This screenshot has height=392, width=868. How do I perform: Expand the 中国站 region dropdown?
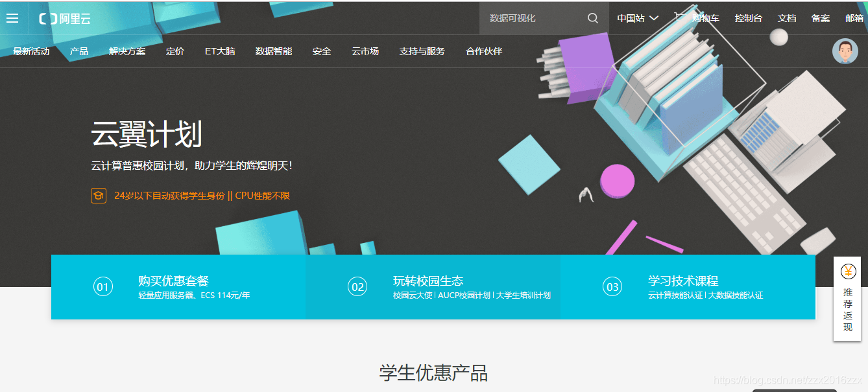tap(637, 18)
